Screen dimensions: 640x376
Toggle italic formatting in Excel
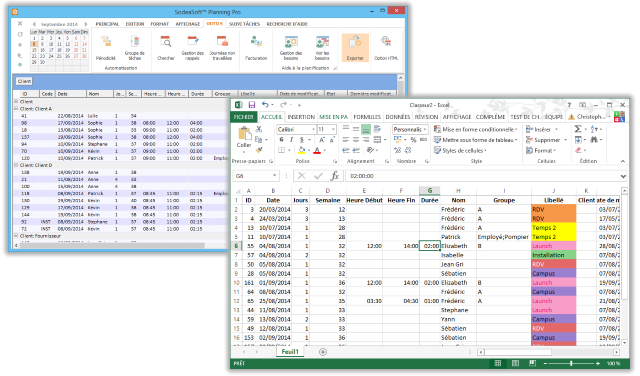291,140
